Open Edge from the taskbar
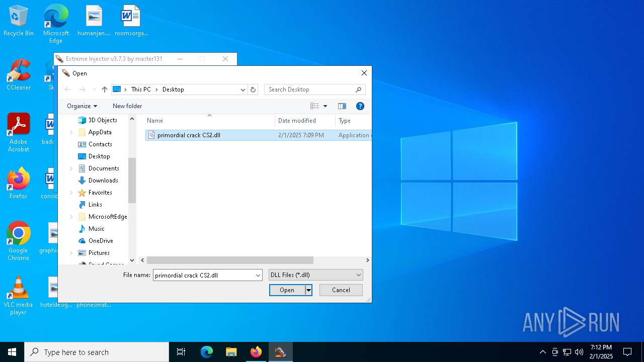The height and width of the screenshot is (362, 644). (207, 352)
